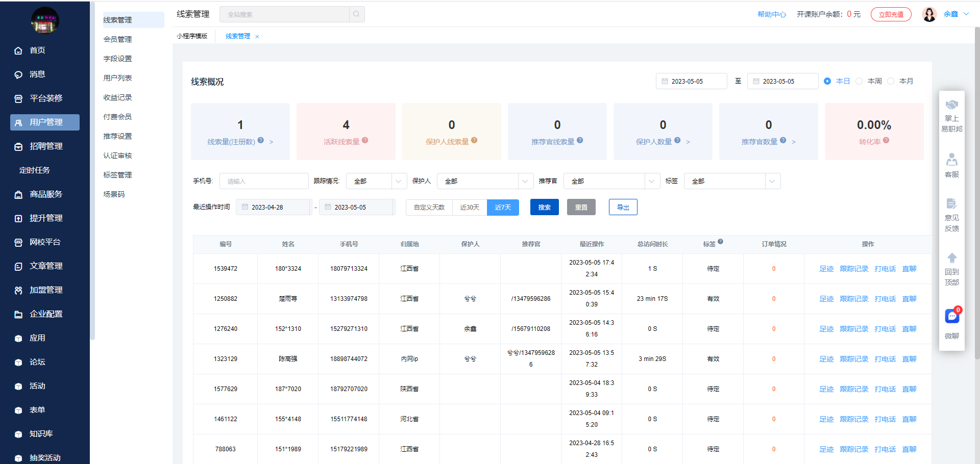This screenshot has height=464, width=980.
Task: Open the 线索管理 submenu item
Action: [133, 20]
